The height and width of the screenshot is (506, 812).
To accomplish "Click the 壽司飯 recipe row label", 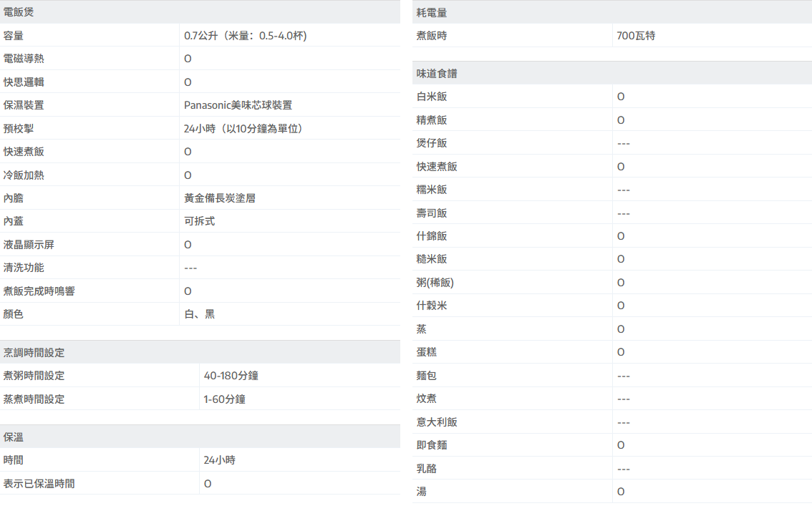I will click(x=432, y=213).
